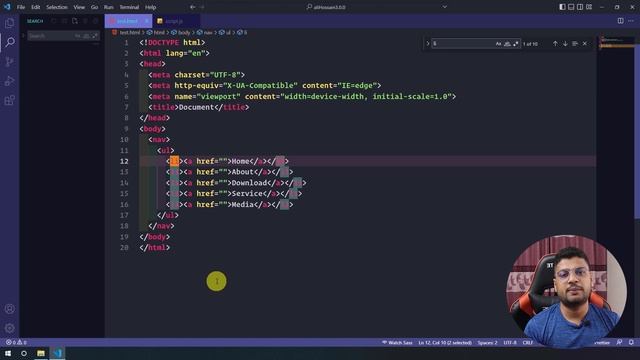The height and width of the screenshot is (360, 640).
Task: Toggle primary side bar layout icon
Action: (562, 7)
